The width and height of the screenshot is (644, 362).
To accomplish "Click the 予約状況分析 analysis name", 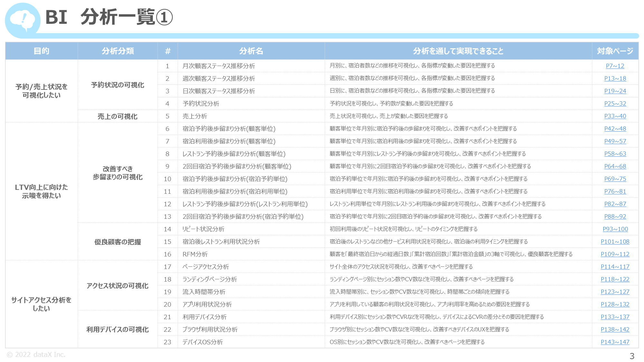I will (201, 104).
